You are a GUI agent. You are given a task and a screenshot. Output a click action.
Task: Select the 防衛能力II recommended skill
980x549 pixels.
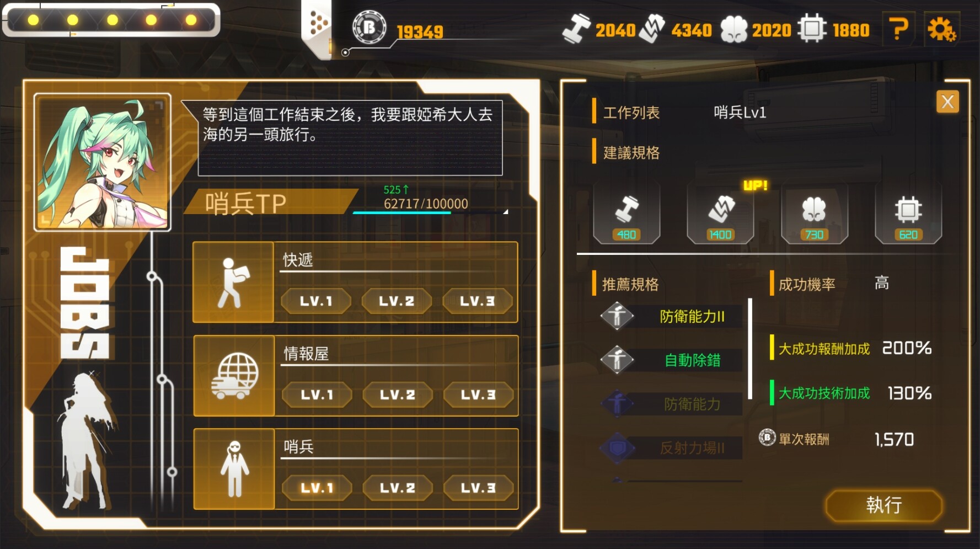671,317
